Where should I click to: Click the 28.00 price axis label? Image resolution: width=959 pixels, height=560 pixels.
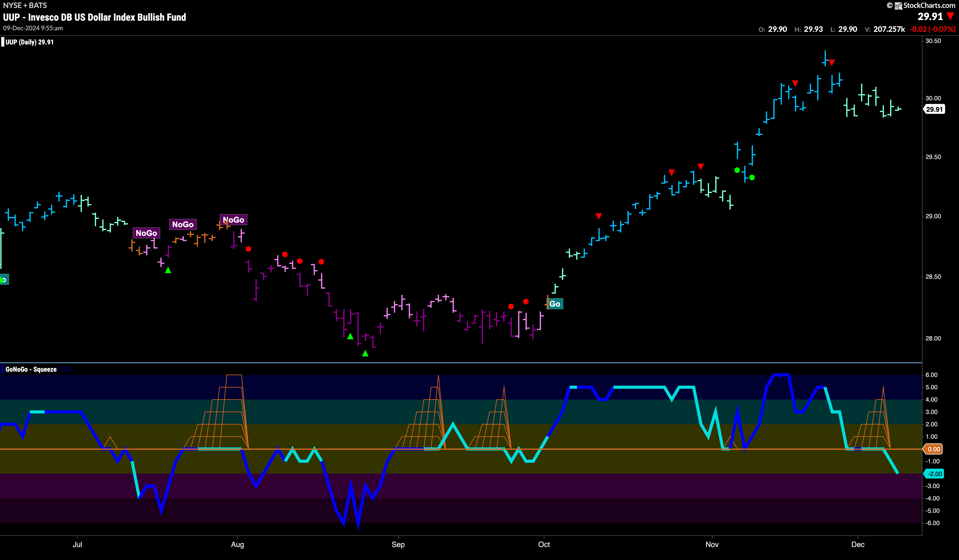pyautogui.click(x=933, y=338)
